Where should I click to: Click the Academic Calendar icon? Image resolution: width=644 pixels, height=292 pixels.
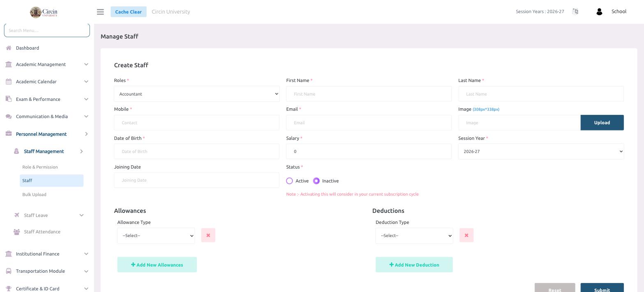tap(9, 82)
